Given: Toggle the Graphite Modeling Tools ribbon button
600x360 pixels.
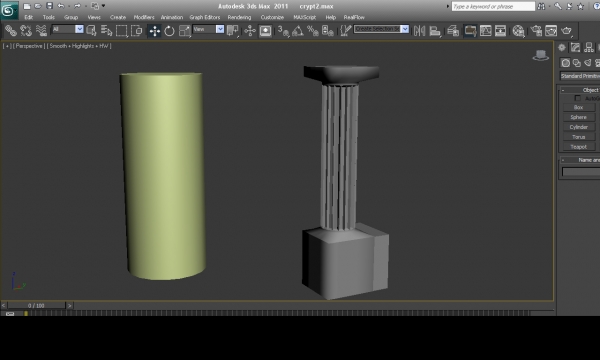Looking at the screenshot, I should pos(470,31).
